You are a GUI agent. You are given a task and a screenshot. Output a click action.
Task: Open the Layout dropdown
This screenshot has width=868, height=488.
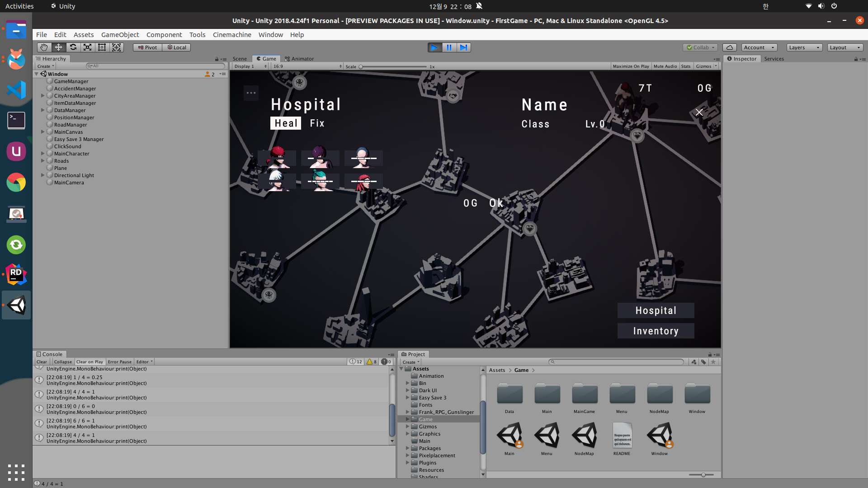(845, 47)
